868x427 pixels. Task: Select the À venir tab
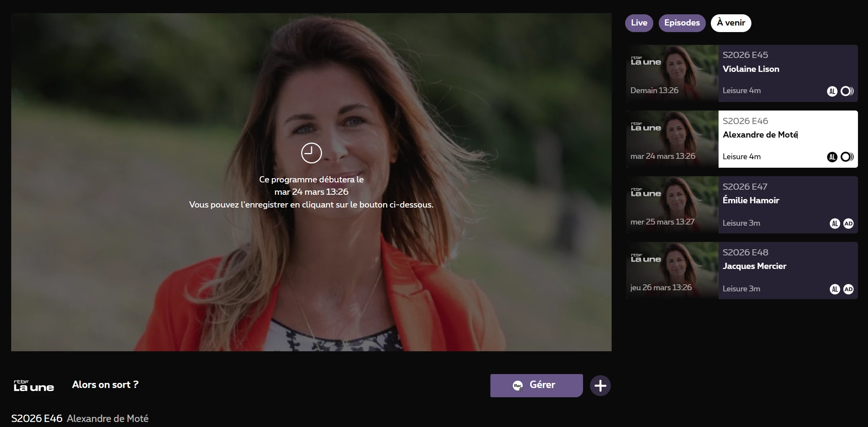click(731, 23)
